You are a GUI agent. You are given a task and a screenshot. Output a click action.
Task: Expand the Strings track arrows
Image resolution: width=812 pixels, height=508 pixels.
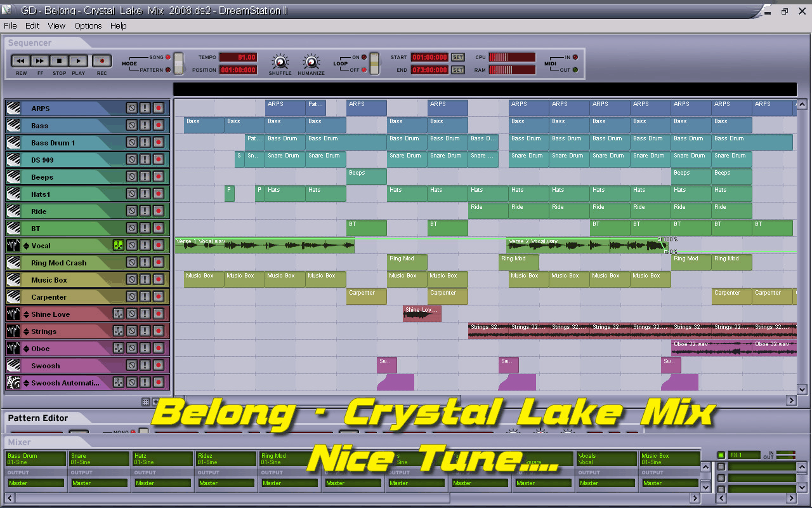click(26, 331)
